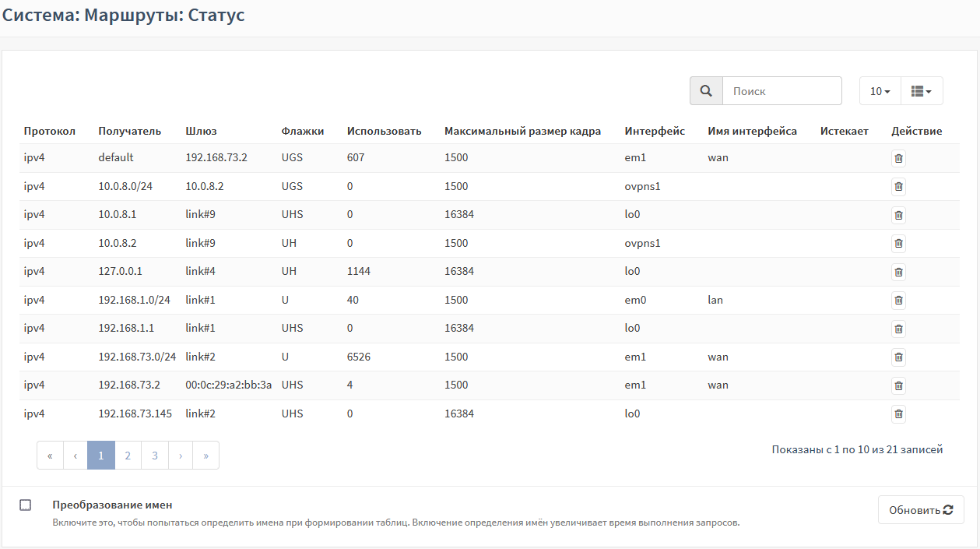
Task: Click the usage value 40
Action: point(353,300)
